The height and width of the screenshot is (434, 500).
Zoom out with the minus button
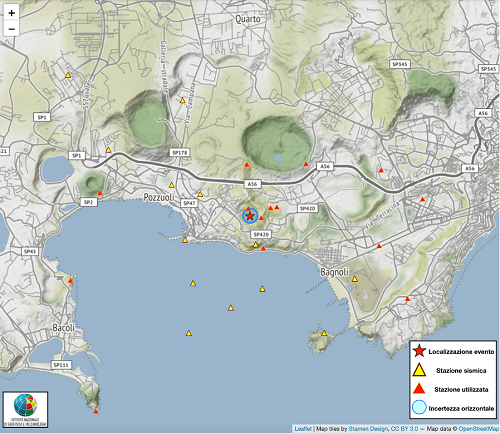click(11, 29)
